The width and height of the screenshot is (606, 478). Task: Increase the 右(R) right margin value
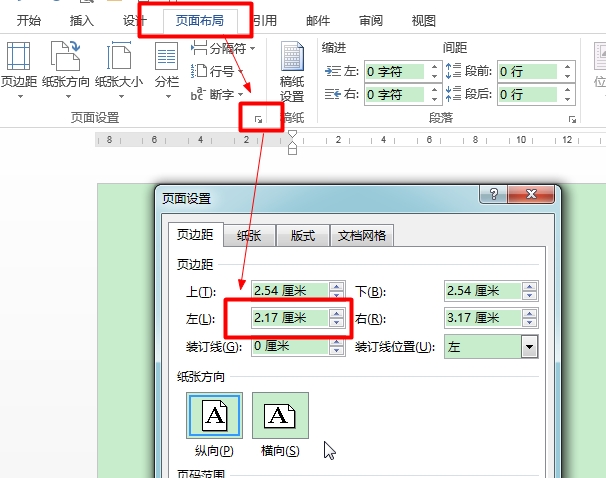(x=529, y=314)
